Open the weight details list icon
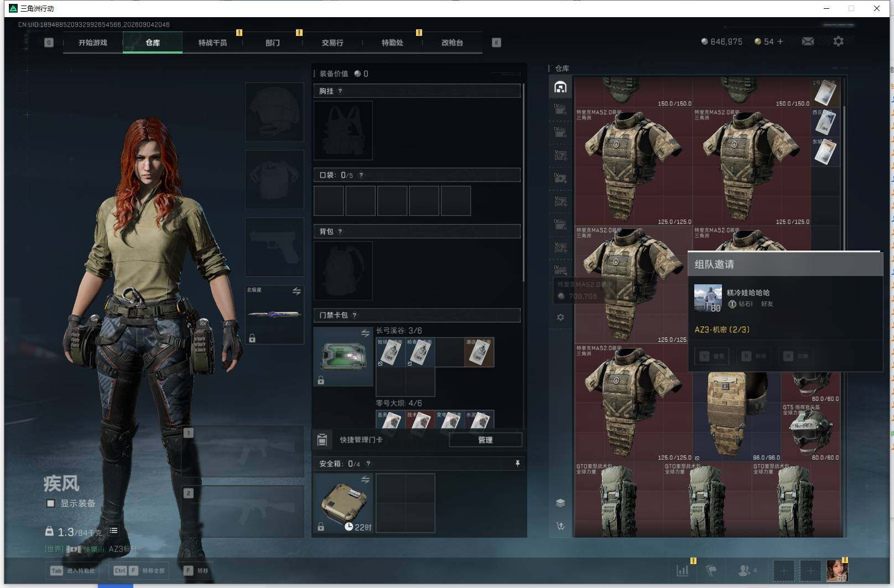The width and height of the screenshot is (894, 588). coord(113,530)
